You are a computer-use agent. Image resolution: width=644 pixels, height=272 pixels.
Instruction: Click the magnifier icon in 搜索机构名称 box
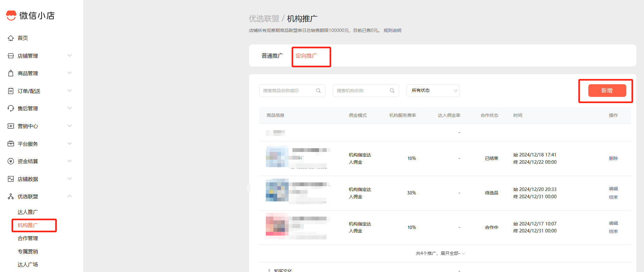[x=392, y=91]
